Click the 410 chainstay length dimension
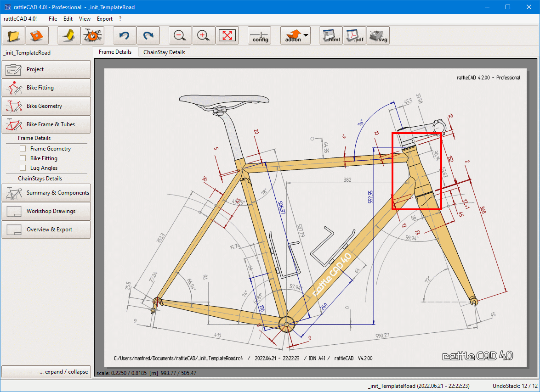540x392 pixels. coord(218,335)
